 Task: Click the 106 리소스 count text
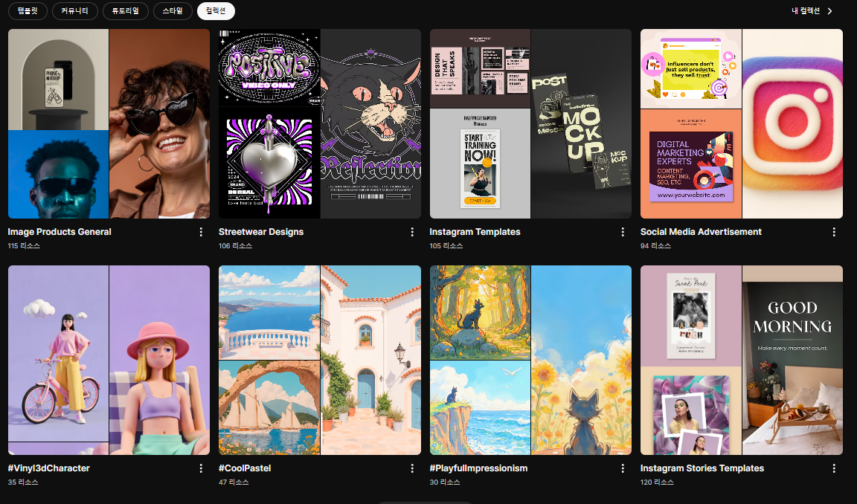tap(236, 246)
